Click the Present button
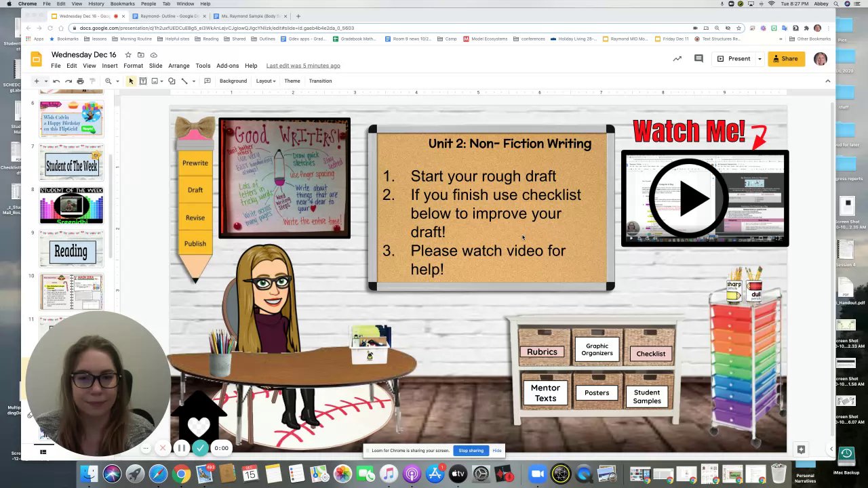 [733, 59]
